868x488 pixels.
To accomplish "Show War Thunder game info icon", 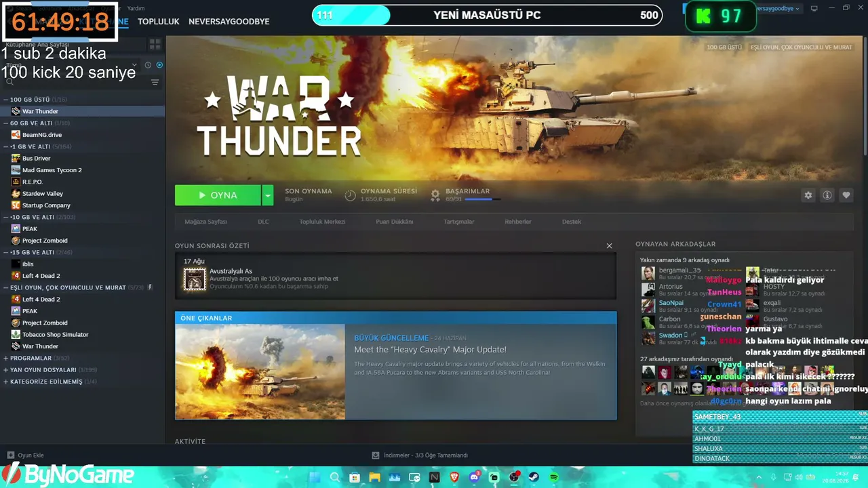I will (x=827, y=195).
